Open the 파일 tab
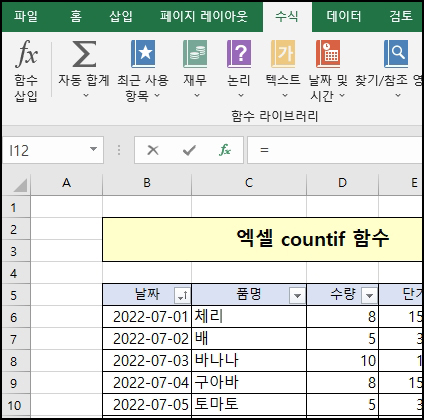The image size is (424, 420). (x=26, y=16)
